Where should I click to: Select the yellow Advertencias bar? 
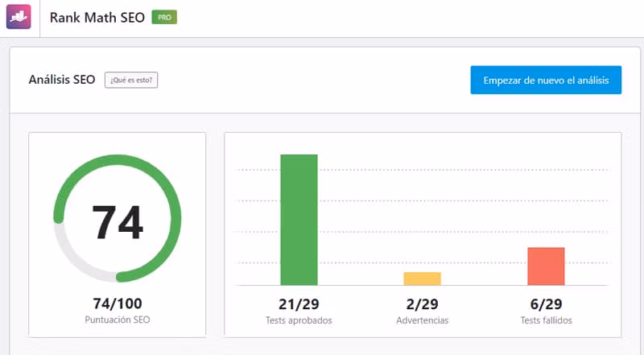(422, 279)
